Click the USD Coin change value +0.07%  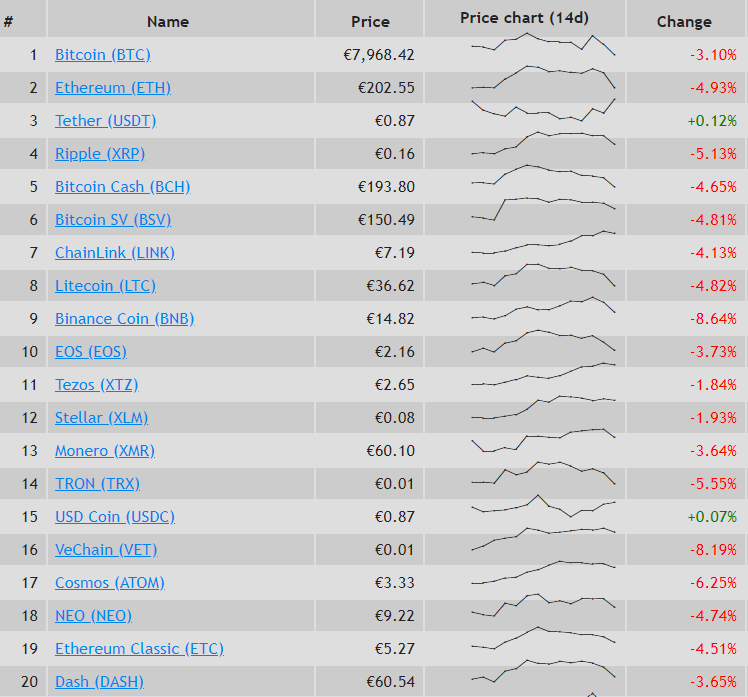point(712,516)
